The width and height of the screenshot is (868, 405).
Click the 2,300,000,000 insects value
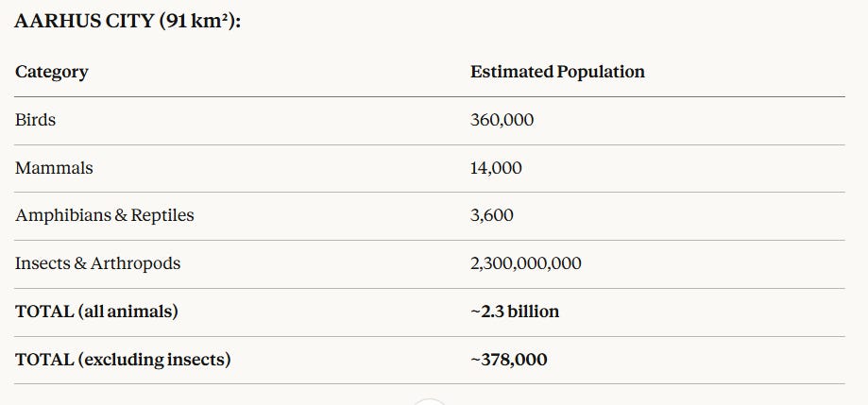pyautogui.click(x=526, y=263)
